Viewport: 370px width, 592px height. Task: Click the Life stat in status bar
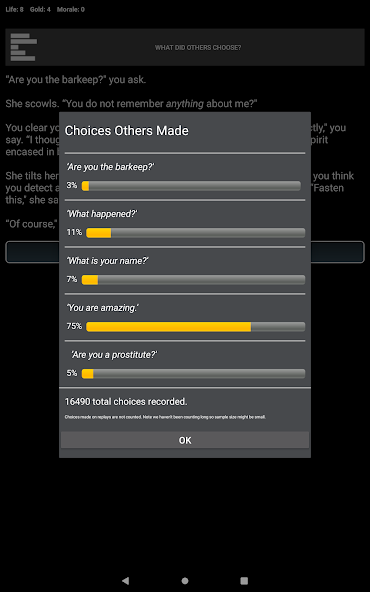(x=14, y=9)
